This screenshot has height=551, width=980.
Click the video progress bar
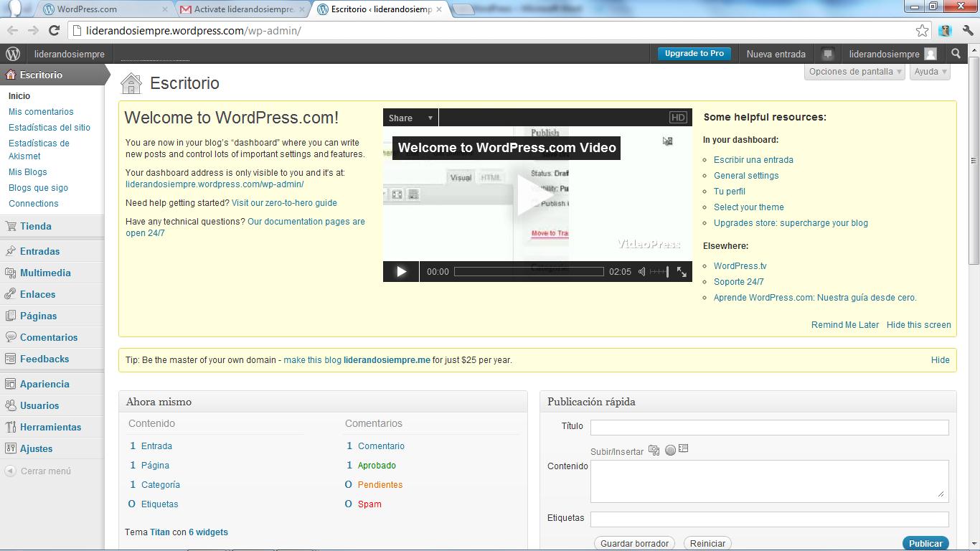click(529, 271)
